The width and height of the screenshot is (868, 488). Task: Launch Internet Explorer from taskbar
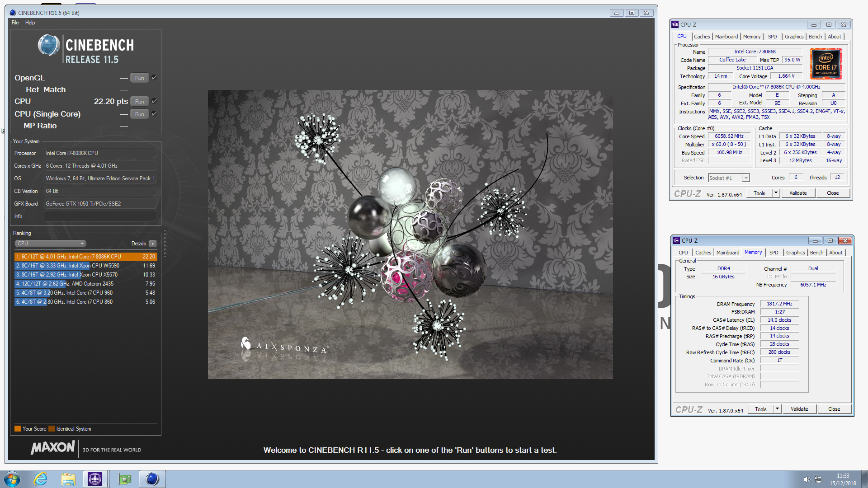point(41,479)
